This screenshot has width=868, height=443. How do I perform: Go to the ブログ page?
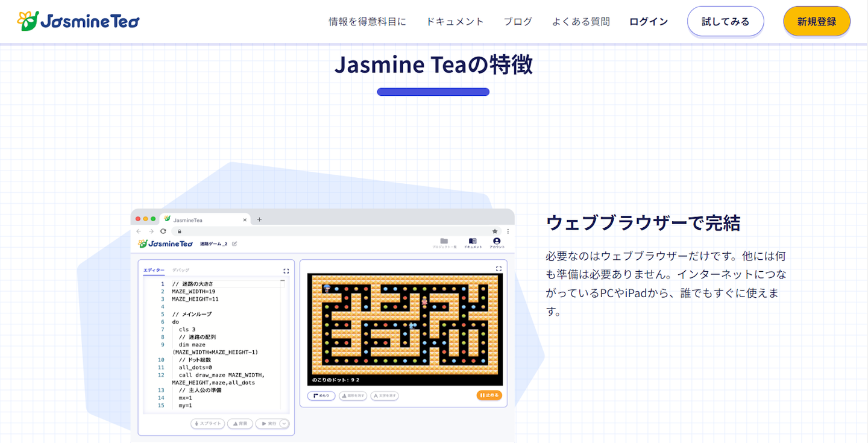[x=518, y=22]
